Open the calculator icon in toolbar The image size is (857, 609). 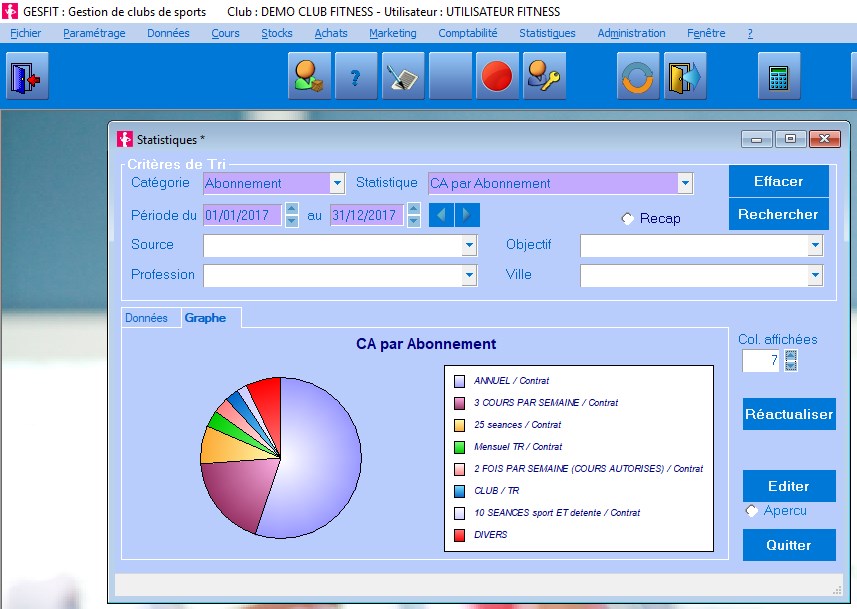coord(778,78)
